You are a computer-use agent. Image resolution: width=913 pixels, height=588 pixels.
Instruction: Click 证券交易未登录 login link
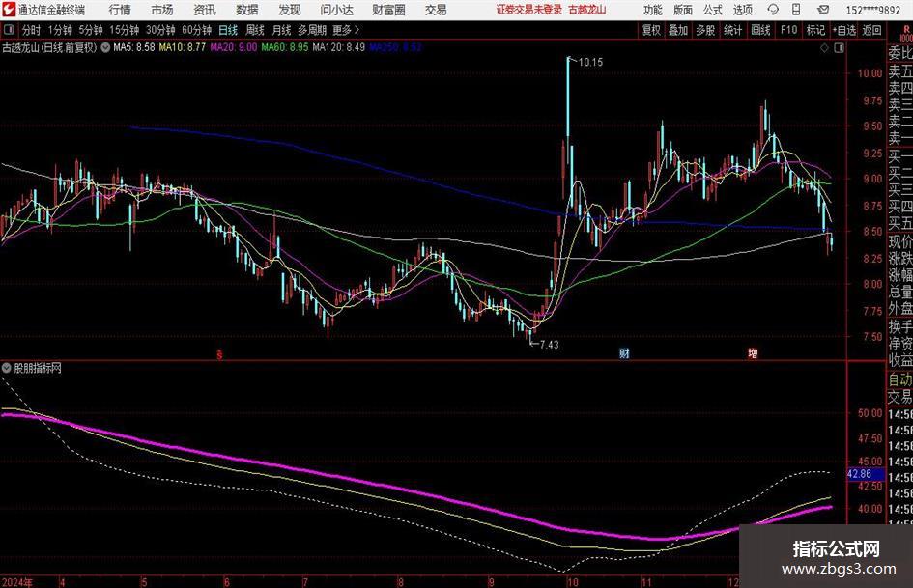(x=529, y=10)
